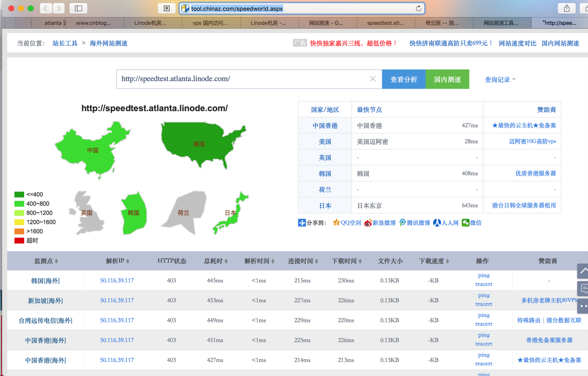The width and height of the screenshot is (588, 376).
Task: Click the Safari address bar URL
Action: pos(237,9)
